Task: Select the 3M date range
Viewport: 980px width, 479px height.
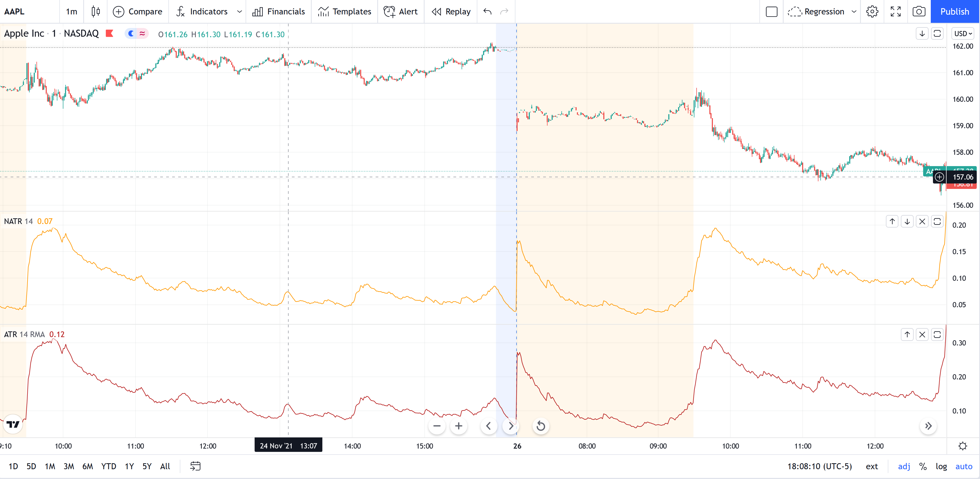Action: click(69, 466)
